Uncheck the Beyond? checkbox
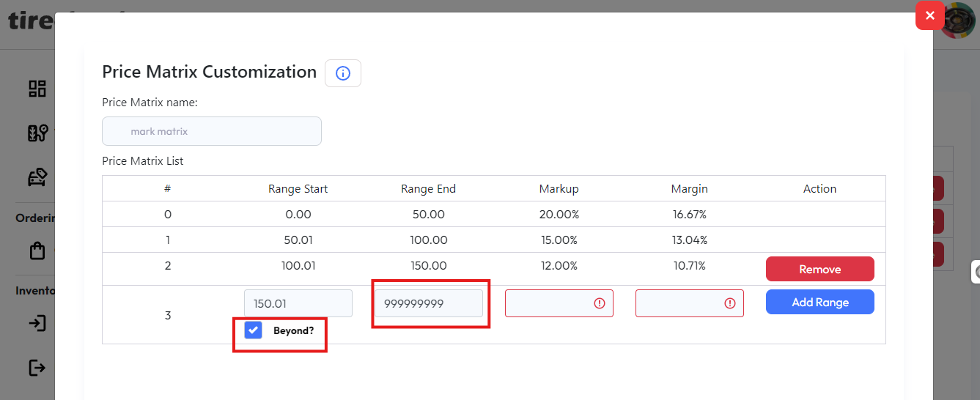 coord(254,330)
